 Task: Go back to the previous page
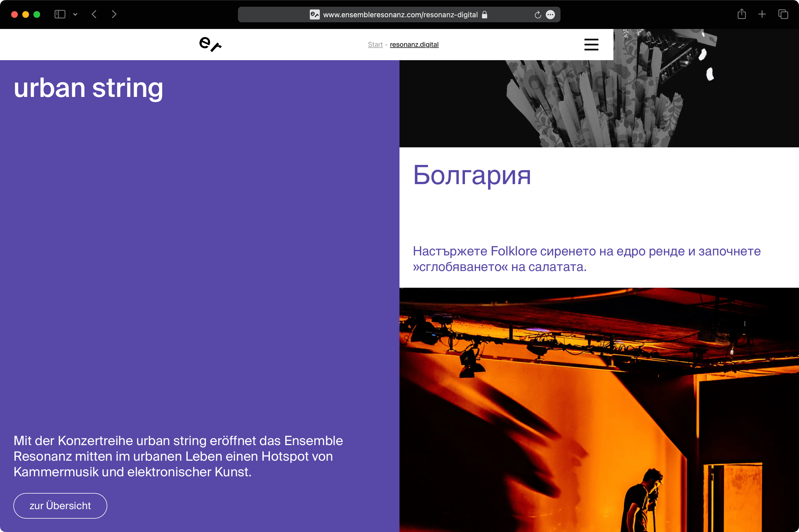click(94, 14)
